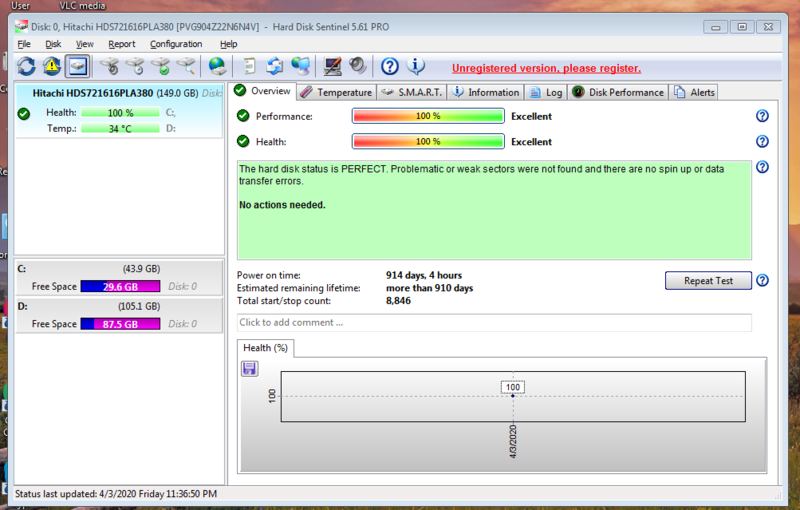Click the blue question mark toolbar icon

click(x=390, y=66)
